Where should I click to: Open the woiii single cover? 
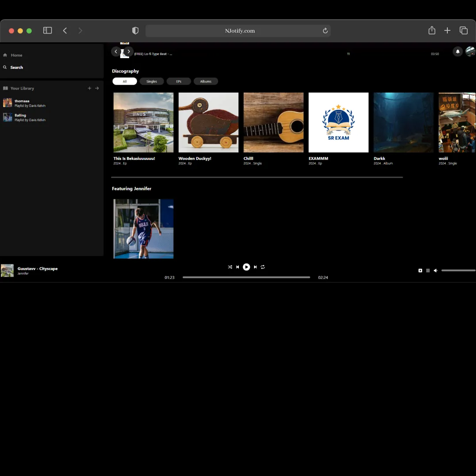(457, 123)
